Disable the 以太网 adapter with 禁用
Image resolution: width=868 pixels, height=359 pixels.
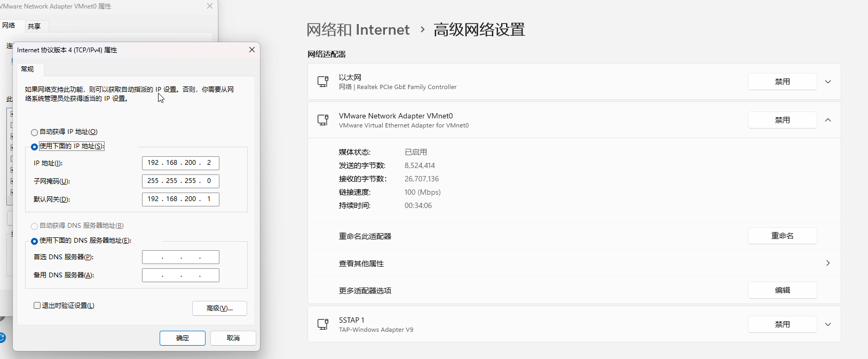(783, 82)
